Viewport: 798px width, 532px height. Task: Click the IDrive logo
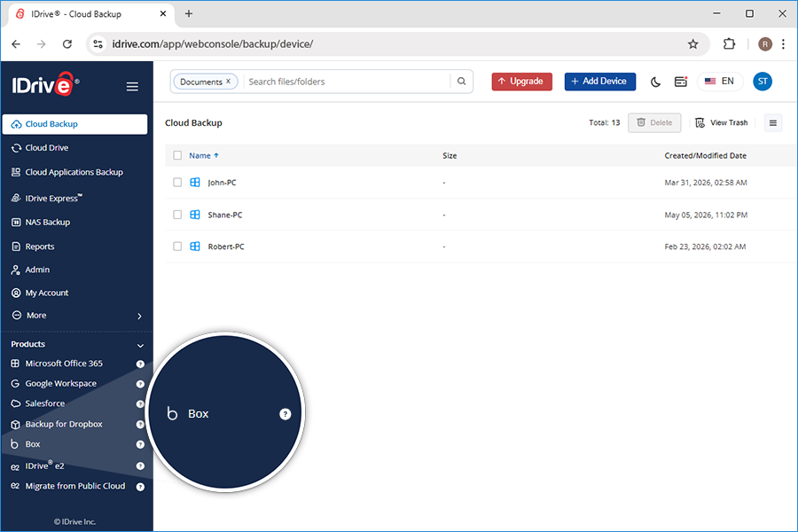pyautogui.click(x=44, y=84)
